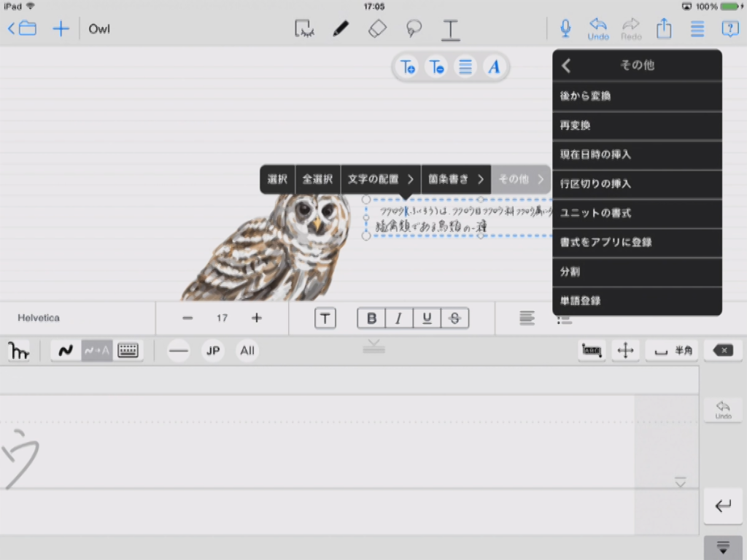Choose ユニットの書式 menu entry

(637, 213)
